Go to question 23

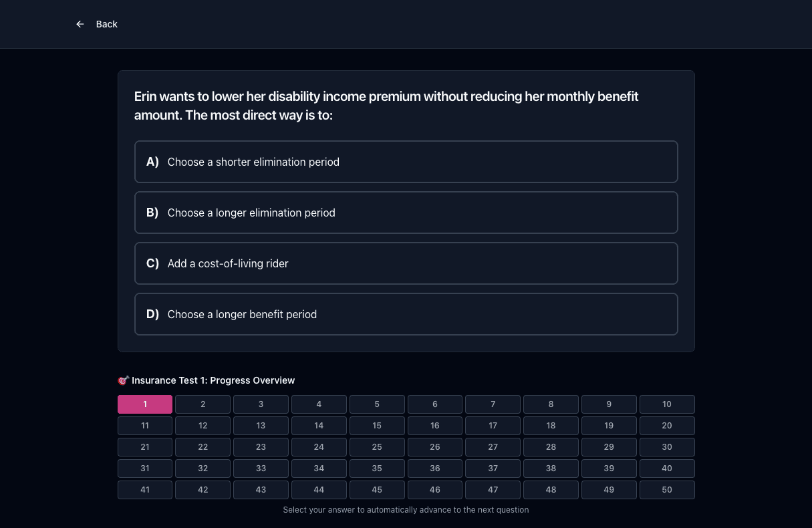tap(261, 447)
